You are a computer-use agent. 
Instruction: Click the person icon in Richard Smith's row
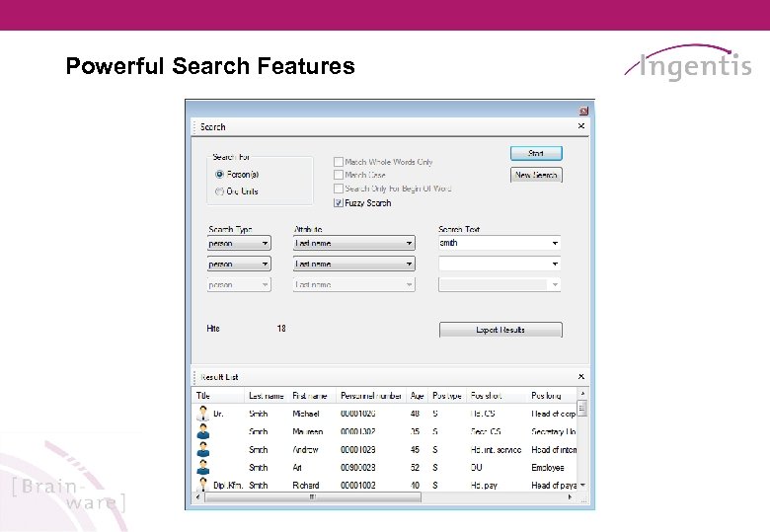pyautogui.click(x=202, y=485)
